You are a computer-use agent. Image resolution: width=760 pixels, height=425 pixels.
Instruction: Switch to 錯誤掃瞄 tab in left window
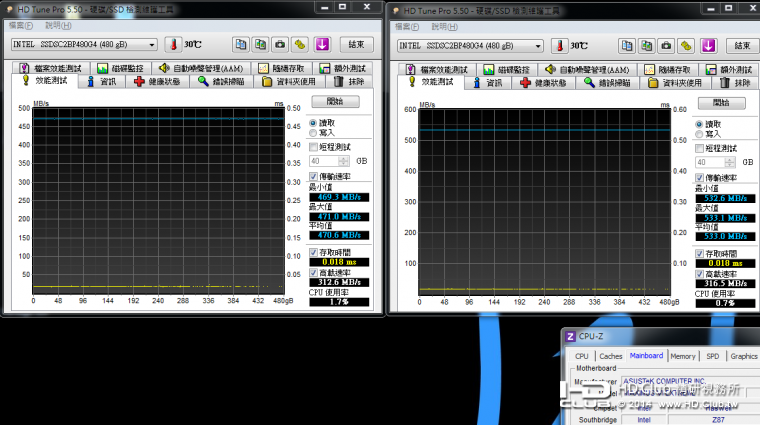pyautogui.click(x=222, y=82)
